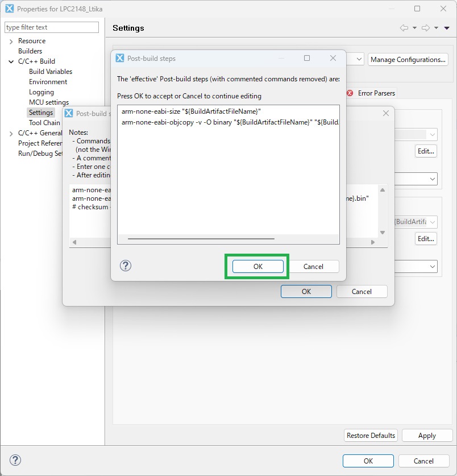This screenshot has width=457, height=476.
Task: Click the back navigation arrow in the Settings header
Action: (x=404, y=28)
